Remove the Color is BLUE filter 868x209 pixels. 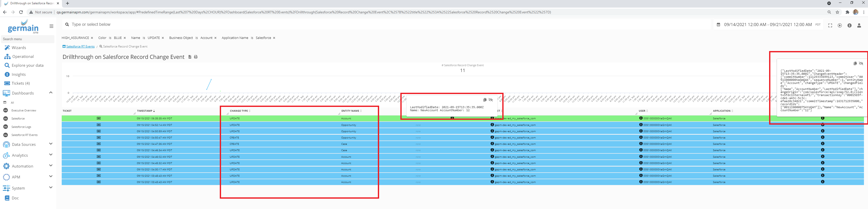(125, 38)
